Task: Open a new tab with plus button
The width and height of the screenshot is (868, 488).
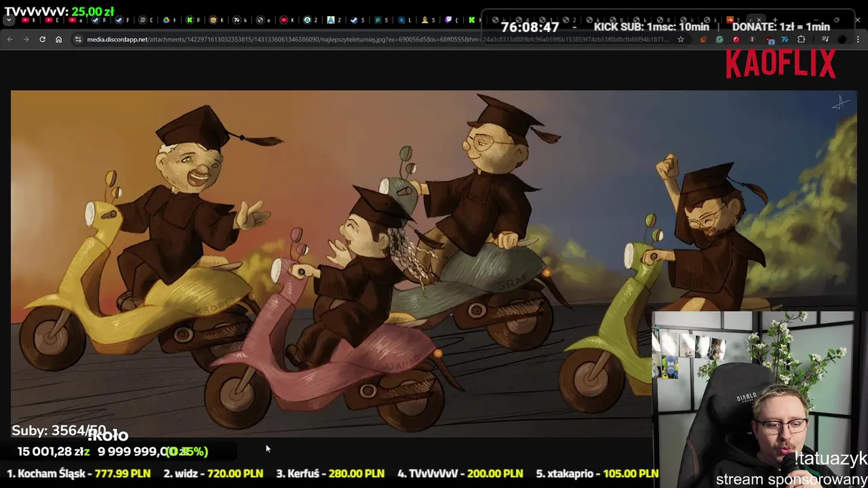Action: coord(775,20)
